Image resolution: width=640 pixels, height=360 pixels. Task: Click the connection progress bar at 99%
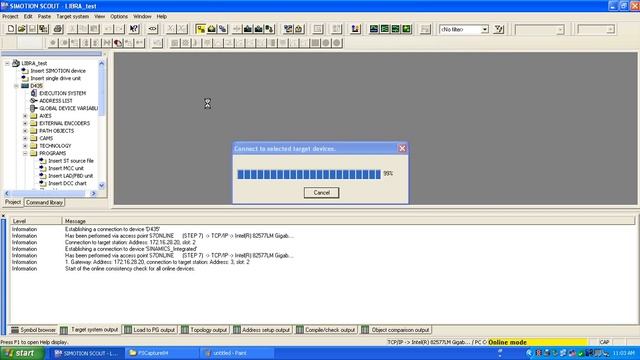[x=309, y=174]
